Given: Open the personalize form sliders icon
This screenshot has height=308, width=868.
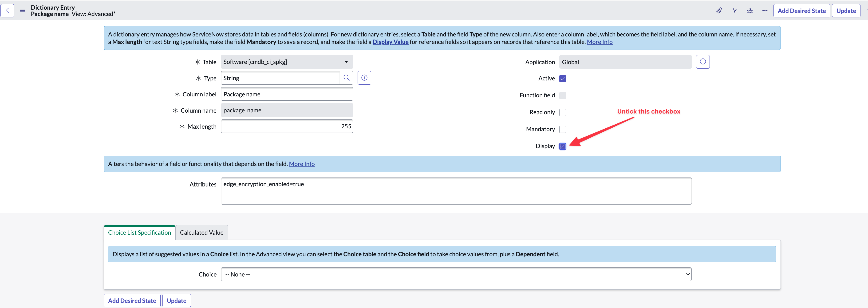Looking at the screenshot, I should (750, 11).
